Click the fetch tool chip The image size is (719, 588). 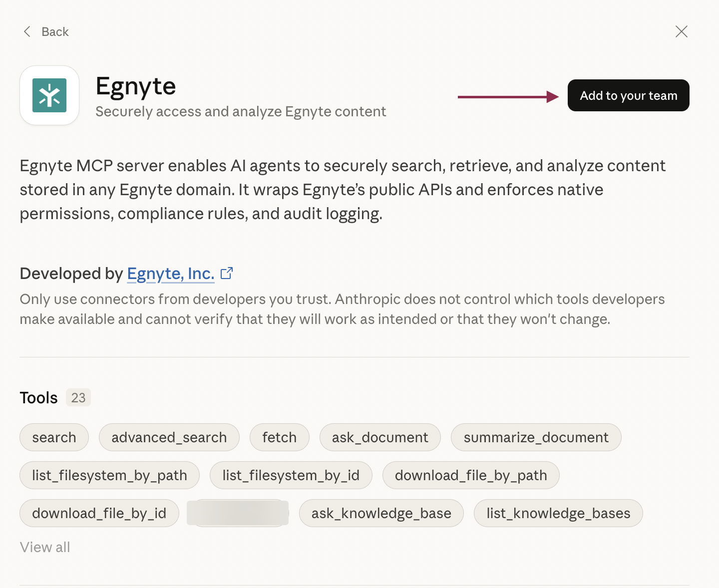click(279, 437)
